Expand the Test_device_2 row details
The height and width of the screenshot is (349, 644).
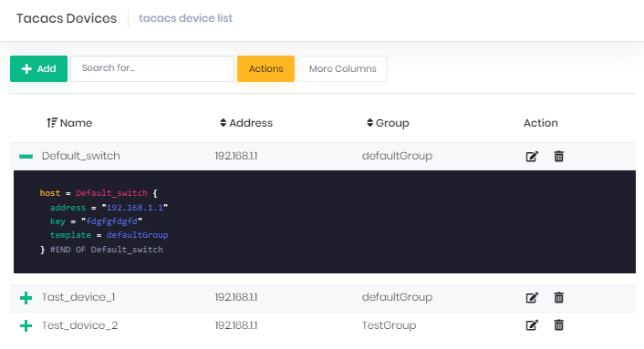point(26,325)
